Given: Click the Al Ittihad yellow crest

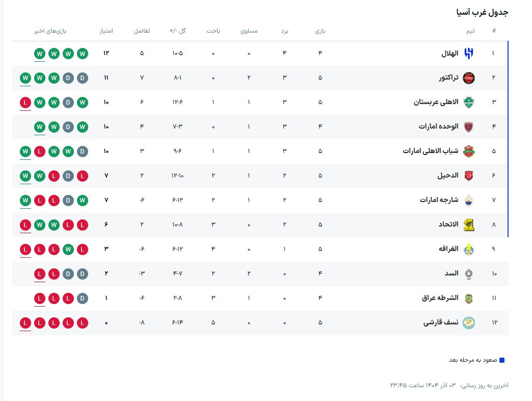Looking at the screenshot, I should click(468, 224).
